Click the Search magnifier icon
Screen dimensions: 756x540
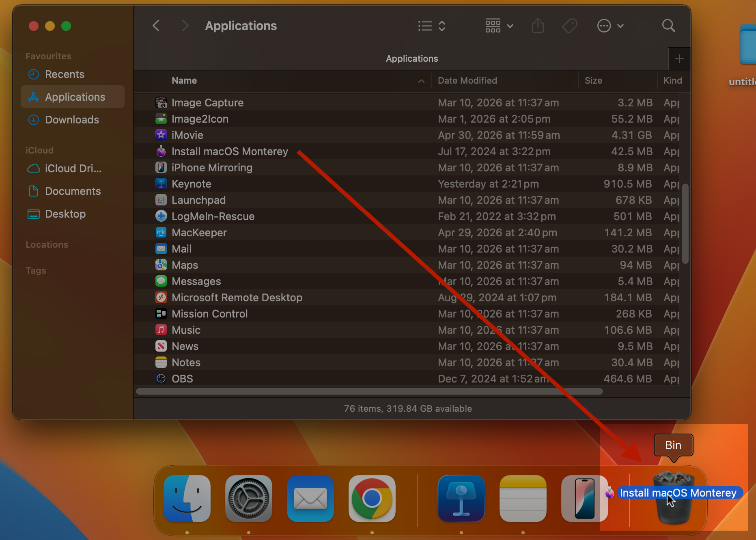668,26
